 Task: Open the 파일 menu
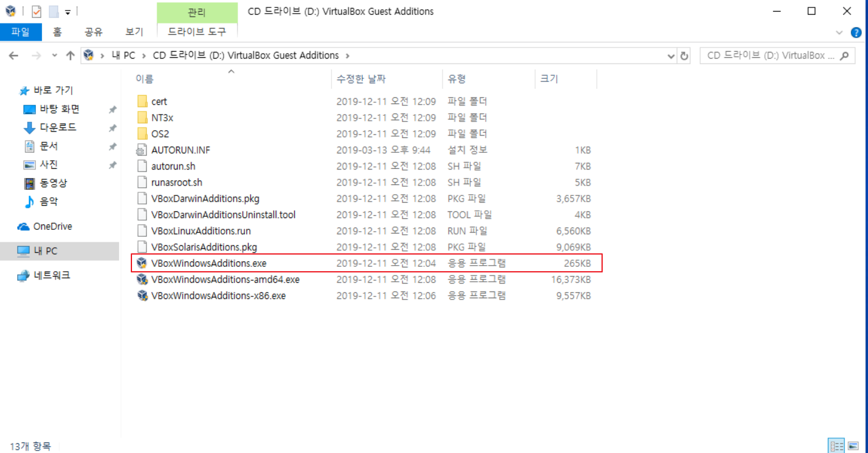click(20, 32)
